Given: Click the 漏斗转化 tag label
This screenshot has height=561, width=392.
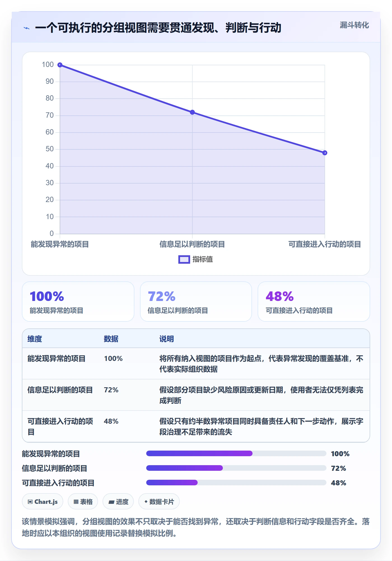Looking at the screenshot, I should coord(354,25).
